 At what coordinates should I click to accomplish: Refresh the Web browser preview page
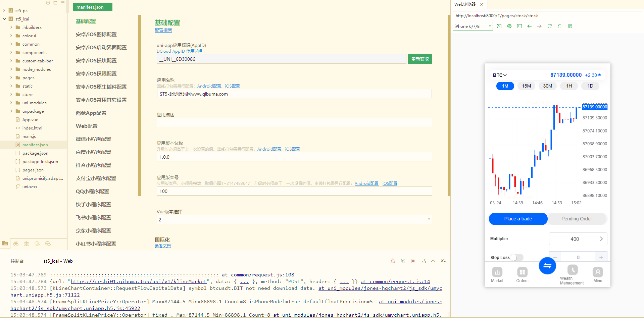click(549, 26)
